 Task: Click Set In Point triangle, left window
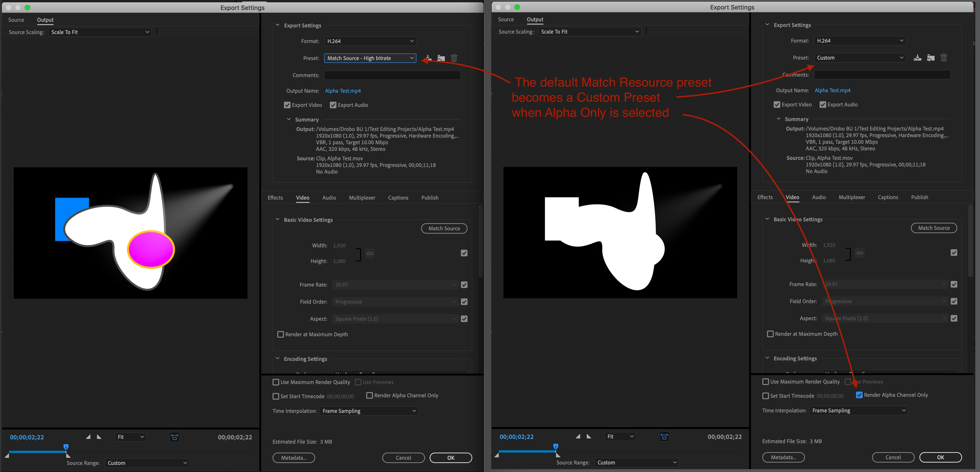pyautogui.click(x=88, y=437)
